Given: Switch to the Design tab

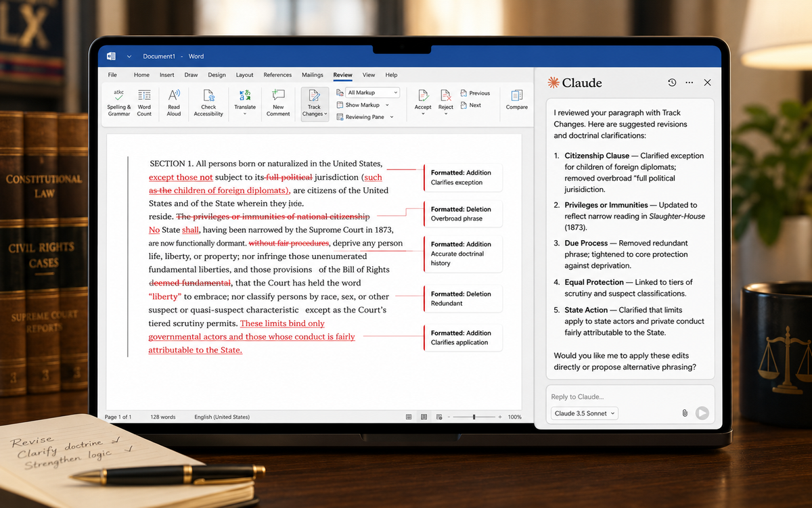Looking at the screenshot, I should click(217, 75).
